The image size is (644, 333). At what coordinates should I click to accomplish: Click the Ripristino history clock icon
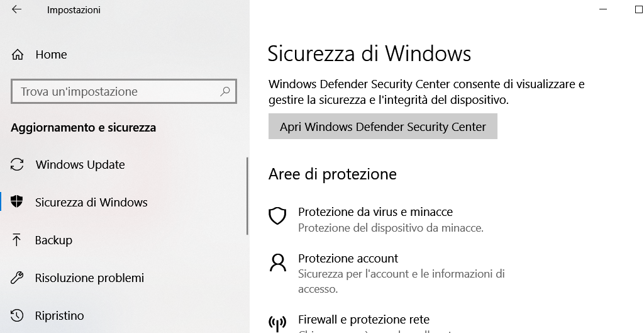[17, 315]
